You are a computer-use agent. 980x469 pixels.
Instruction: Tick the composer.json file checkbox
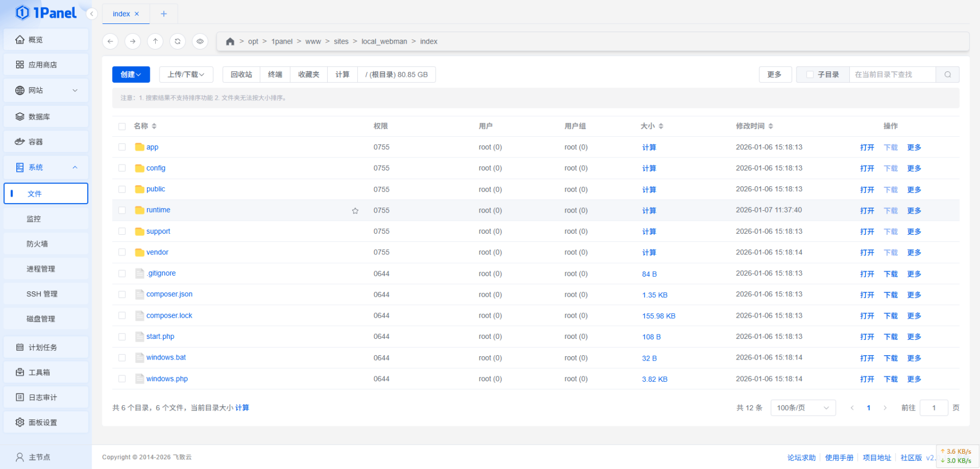[x=122, y=295]
